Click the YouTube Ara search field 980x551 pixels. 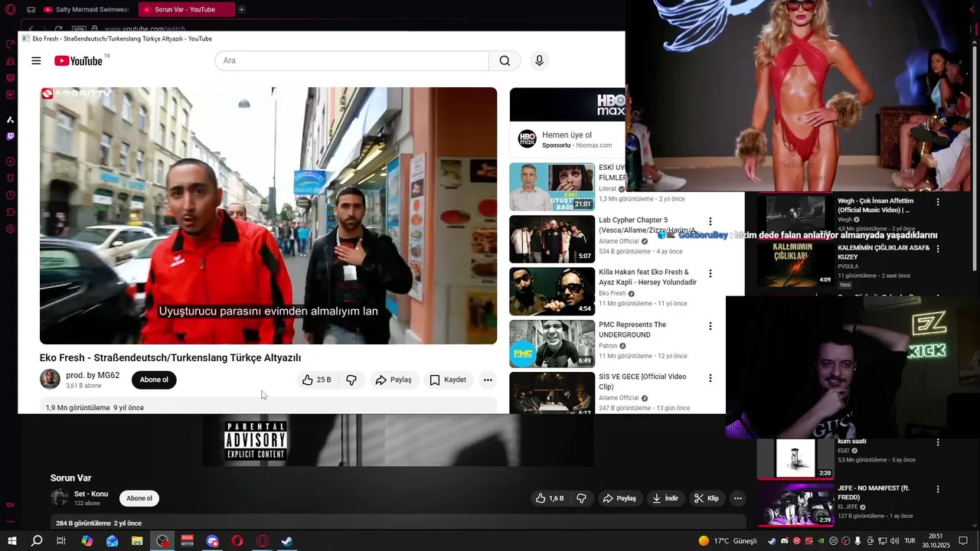(352, 60)
